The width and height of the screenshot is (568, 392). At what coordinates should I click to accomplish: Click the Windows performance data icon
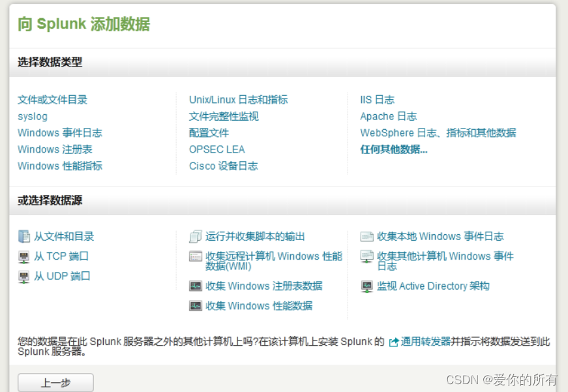196,306
